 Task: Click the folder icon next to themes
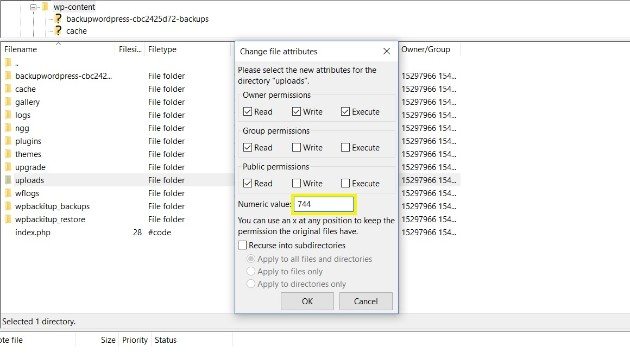click(8, 154)
